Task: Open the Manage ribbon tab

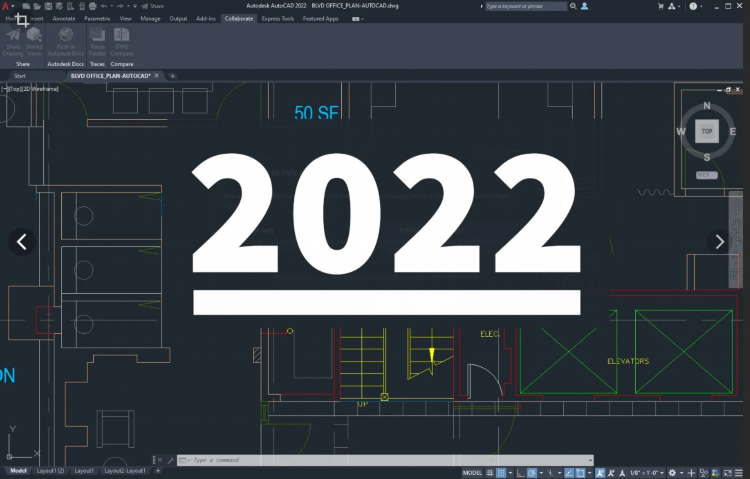Action: [150, 19]
